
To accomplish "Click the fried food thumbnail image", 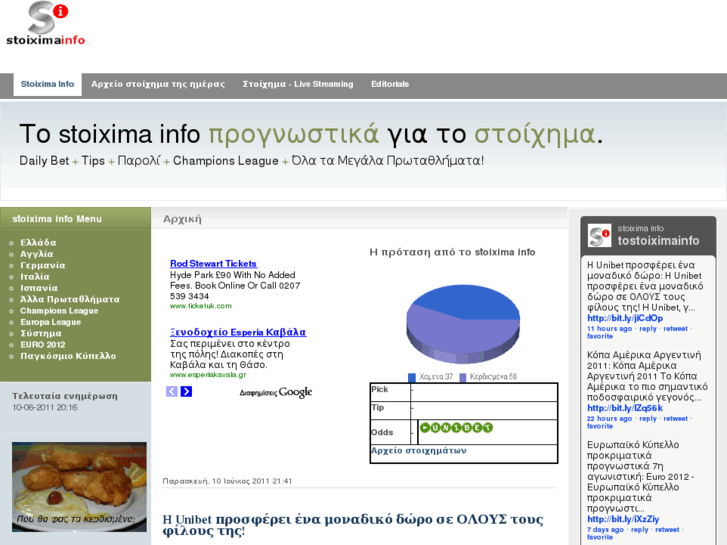I will click(79, 487).
